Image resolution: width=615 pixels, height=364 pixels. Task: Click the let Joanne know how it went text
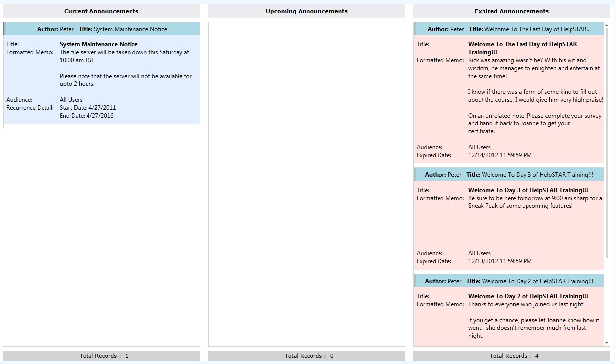[x=533, y=328]
